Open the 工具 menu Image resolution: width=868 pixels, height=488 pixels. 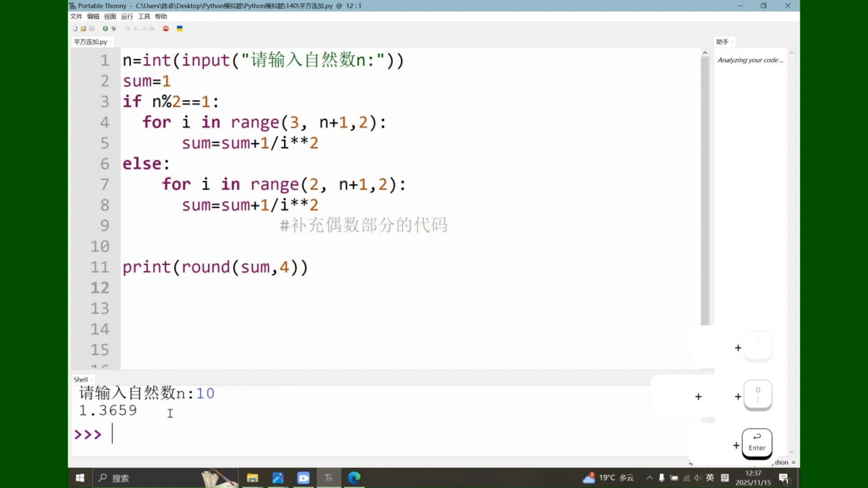(144, 16)
